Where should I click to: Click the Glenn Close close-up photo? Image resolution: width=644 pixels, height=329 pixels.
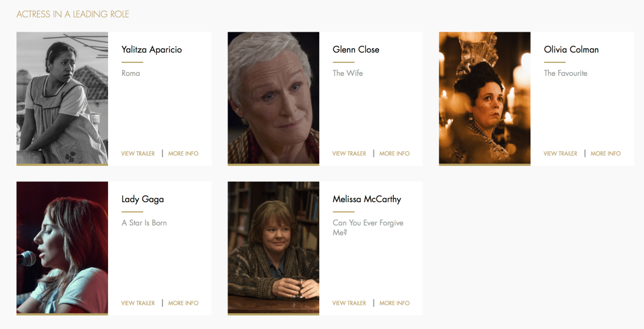(x=273, y=98)
